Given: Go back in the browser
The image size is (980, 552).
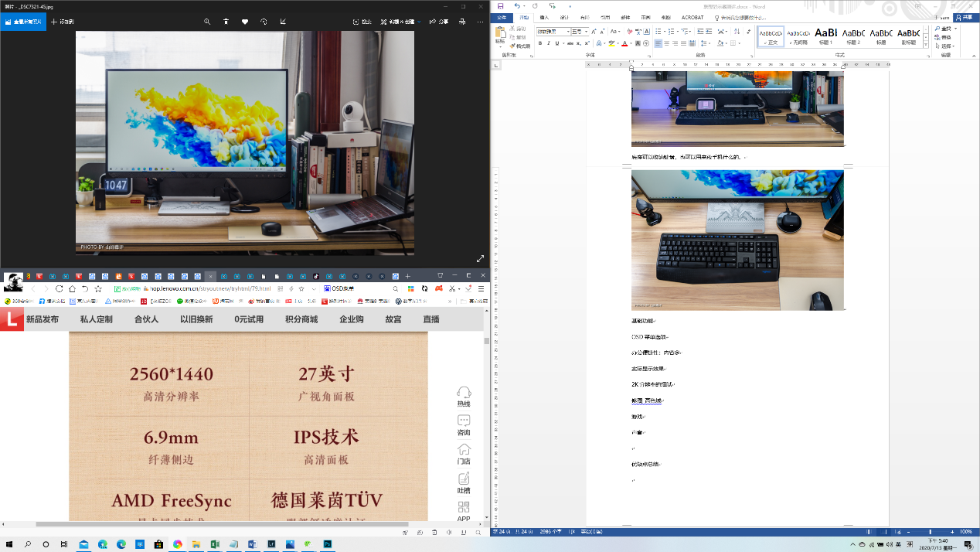Looking at the screenshot, I should click(33, 288).
